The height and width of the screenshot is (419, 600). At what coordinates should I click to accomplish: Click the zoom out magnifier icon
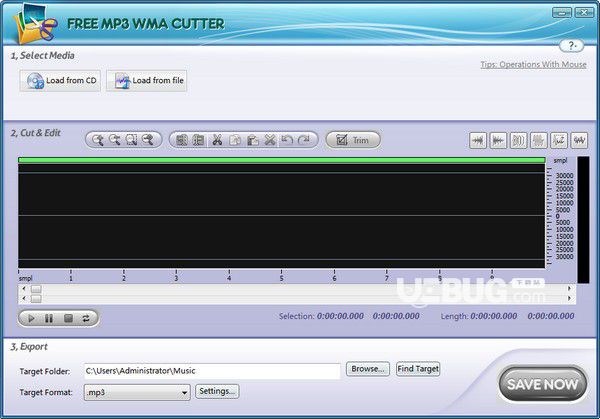pyautogui.click(x=114, y=140)
